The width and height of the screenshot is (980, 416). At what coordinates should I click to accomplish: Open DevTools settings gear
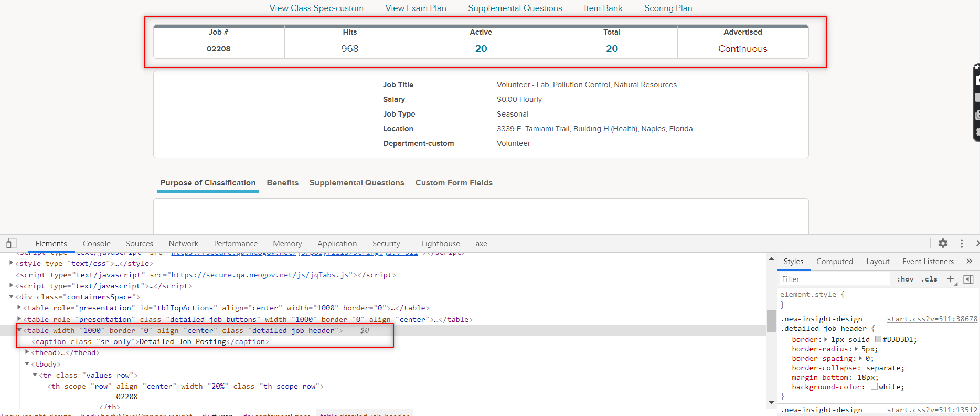[943, 243]
